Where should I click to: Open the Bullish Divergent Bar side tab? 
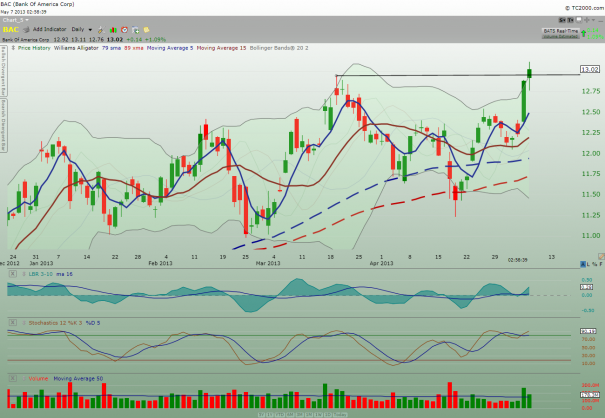tap(3, 71)
